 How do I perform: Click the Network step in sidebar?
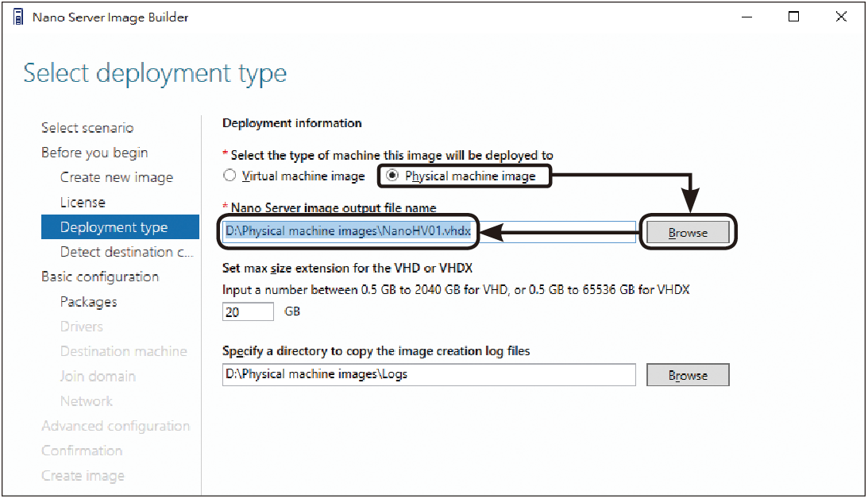[x=87, y=401]
